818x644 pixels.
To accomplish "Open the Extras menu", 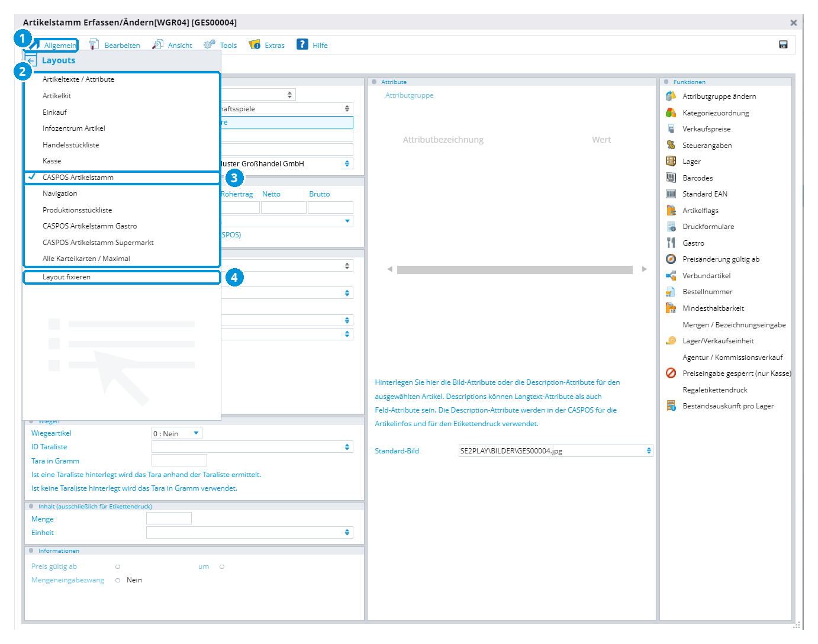I will click(x=267, y=45).
